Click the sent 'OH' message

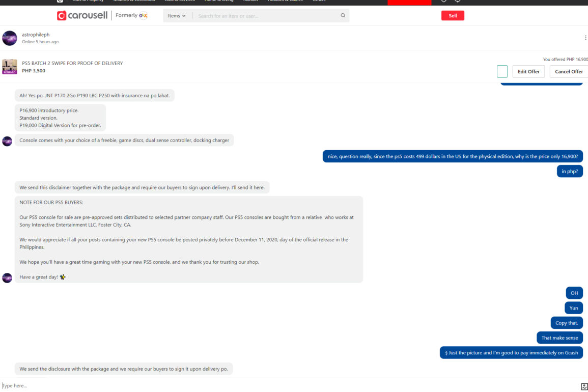point(574,293)
